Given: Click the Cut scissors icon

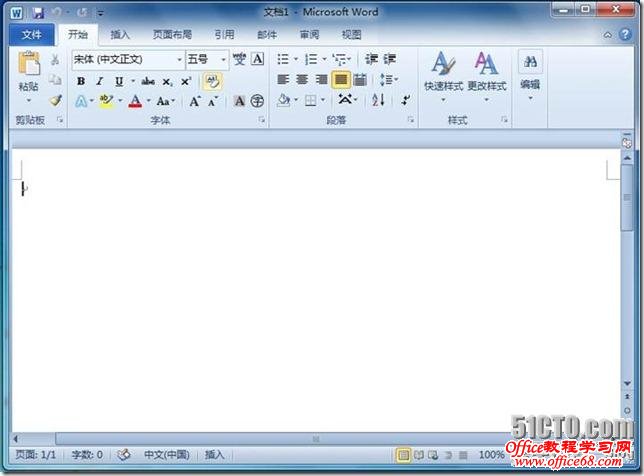Looking at the screenshot, I should (55, 60).
